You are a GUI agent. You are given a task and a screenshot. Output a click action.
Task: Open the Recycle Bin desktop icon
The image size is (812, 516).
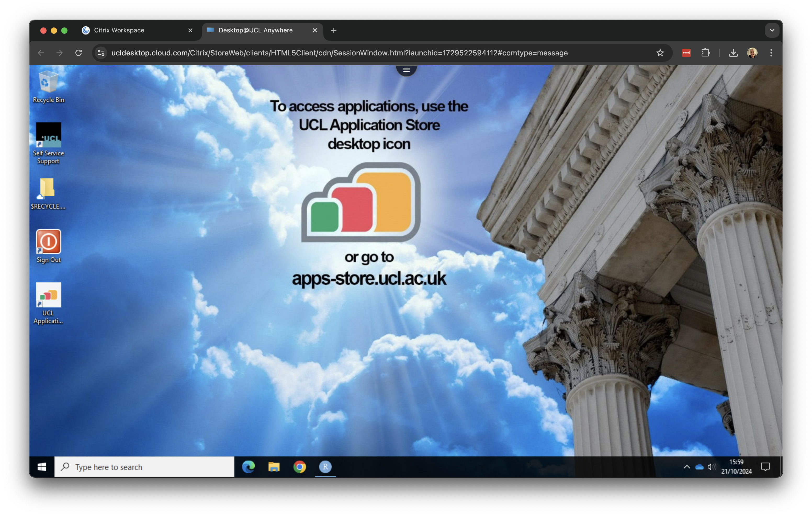pyautogui.click(x=48, y=83)
